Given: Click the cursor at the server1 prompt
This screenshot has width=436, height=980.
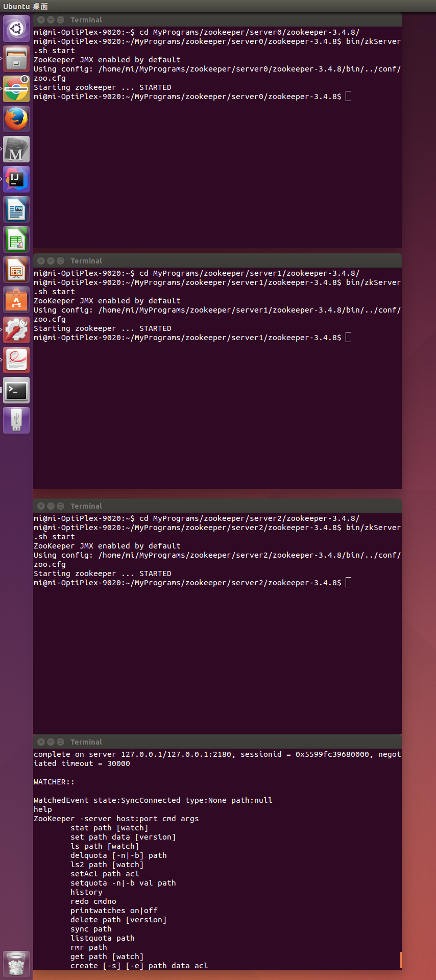Looking at the screenshot, I should (349, 338).
